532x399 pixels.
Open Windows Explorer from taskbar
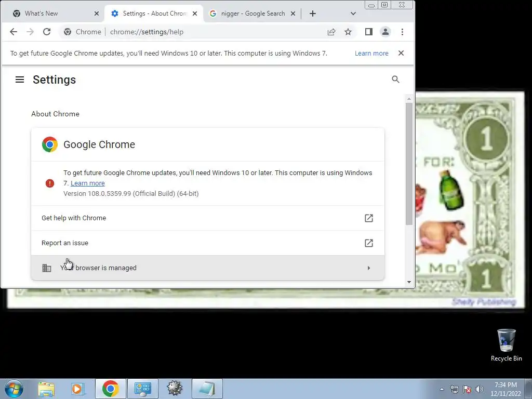click(x=46, y=389)
